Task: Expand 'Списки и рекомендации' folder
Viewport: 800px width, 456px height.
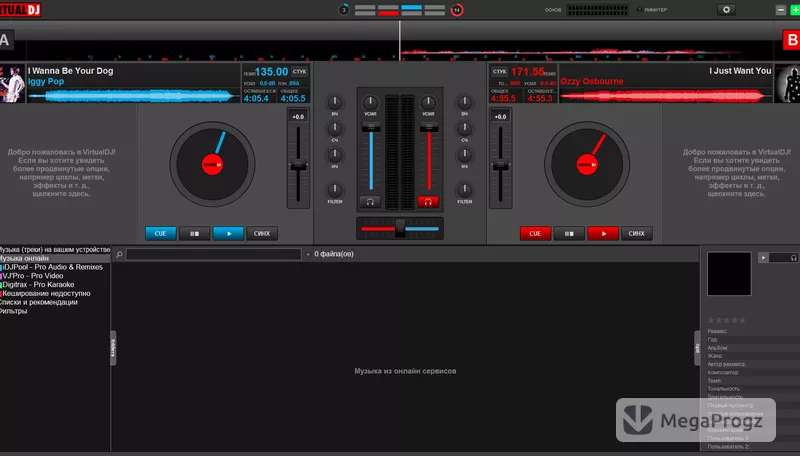Action: [x=39, y=302]
